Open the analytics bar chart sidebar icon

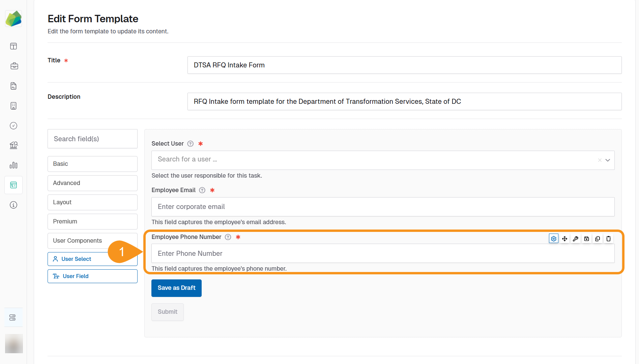pyautogui.click(x=13, y=165)
